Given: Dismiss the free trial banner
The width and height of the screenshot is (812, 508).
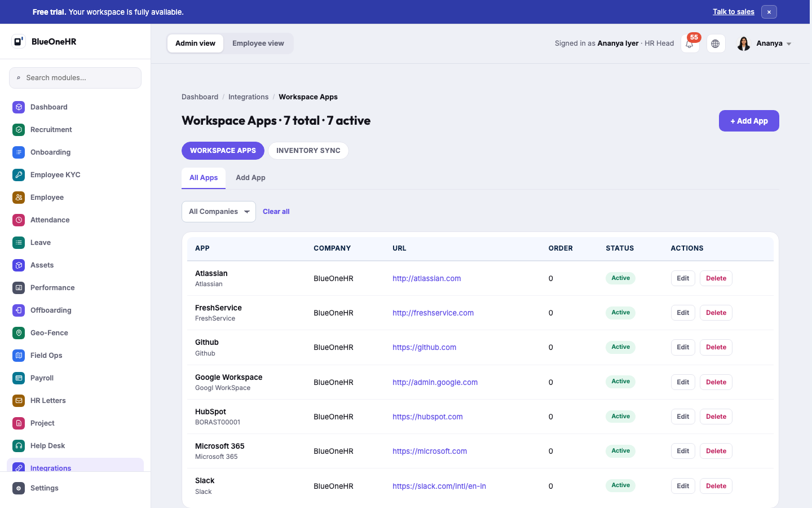Looking at the screenshot, I should [769, 12].
